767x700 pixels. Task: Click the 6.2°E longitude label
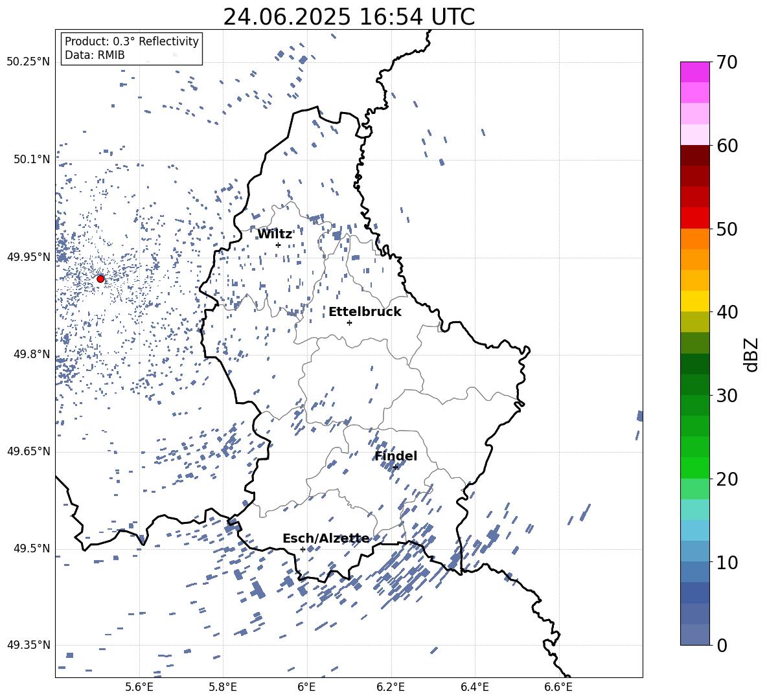pyautogui.click(x=391, y=687)
